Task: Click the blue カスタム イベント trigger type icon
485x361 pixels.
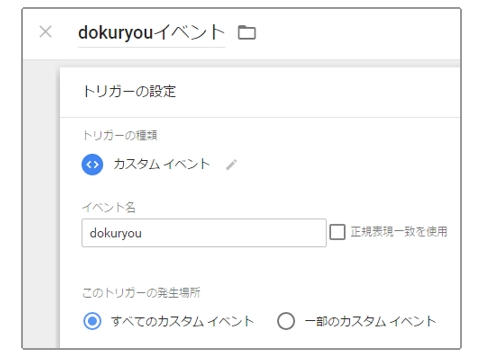Action: [92, 164]
